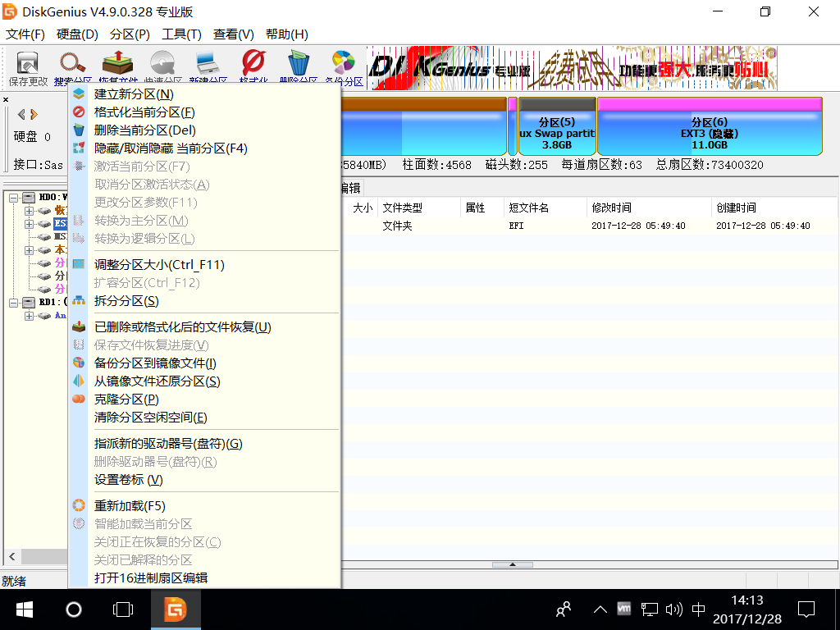Expand the blue An partition under RD1

[x=29, y=316]
